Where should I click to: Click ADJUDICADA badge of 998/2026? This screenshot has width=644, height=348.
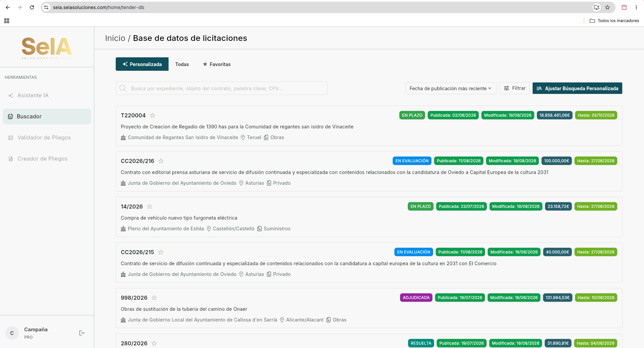[416, 298]
